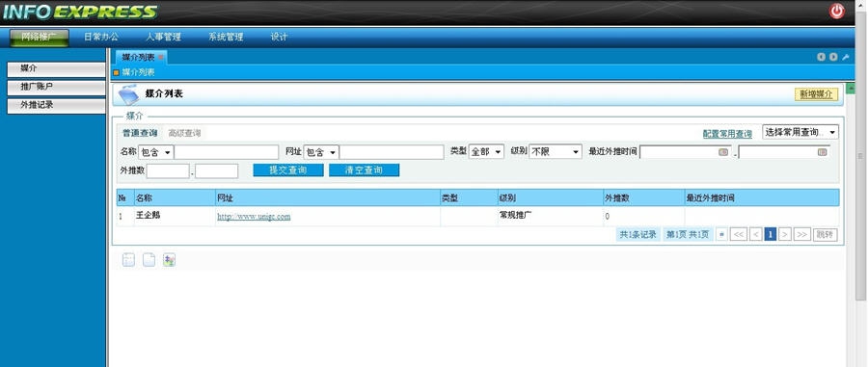Open the 系统管理 top menu
Image resolution: width=868 pixels, height=367 pixels.
pos(226,37)
